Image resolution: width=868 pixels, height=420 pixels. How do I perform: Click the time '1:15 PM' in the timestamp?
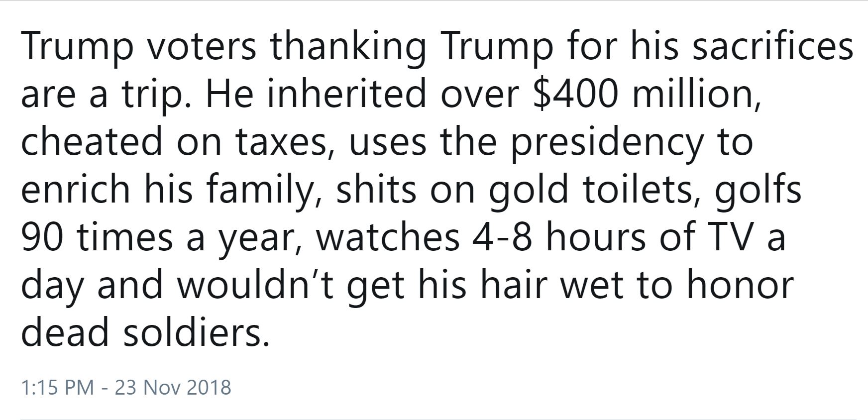[x=58, y=387]
